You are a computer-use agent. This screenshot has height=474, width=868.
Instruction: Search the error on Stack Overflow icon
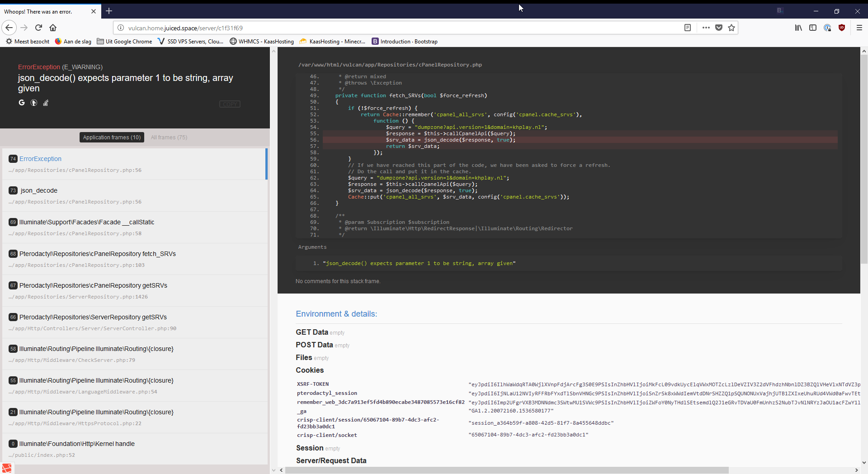click(46, 103)
